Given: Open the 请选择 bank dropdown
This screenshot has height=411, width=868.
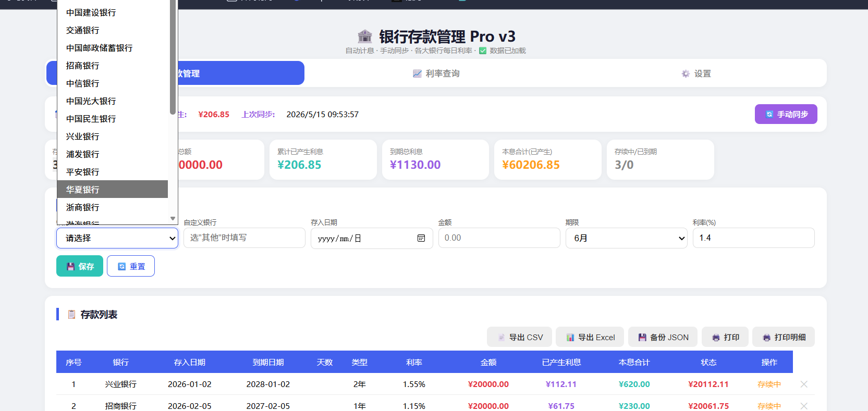Looking at the screenshot, I should [x=117, y=238].
